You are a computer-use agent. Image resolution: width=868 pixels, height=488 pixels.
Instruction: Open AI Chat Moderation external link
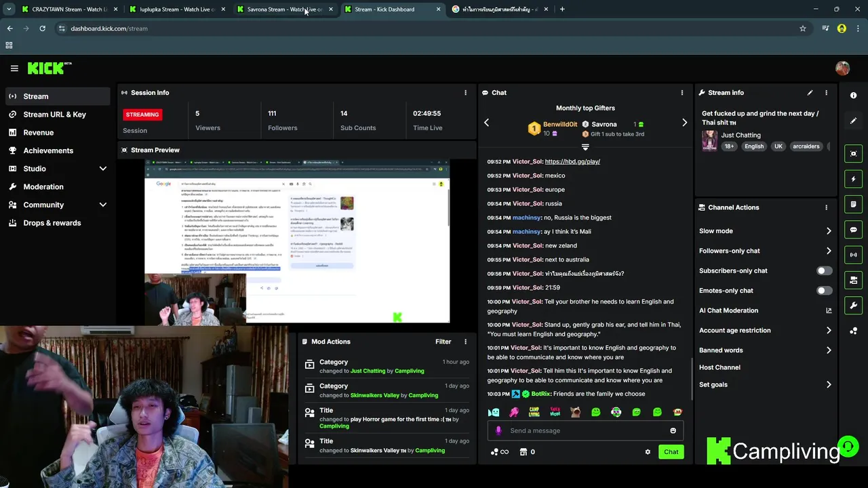(x=829, y=310)
